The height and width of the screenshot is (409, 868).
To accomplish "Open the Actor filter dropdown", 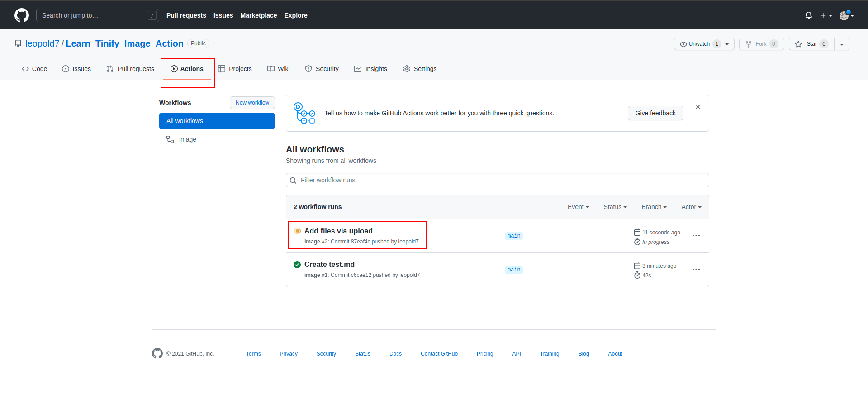I will [691, 207].
